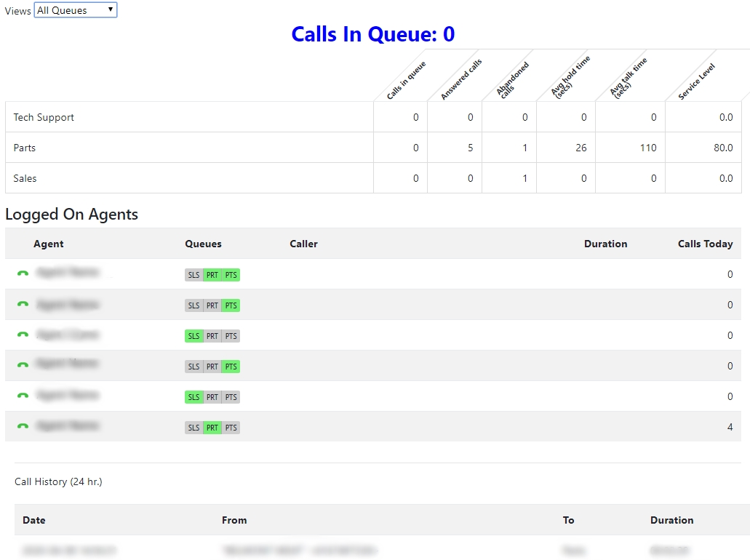Image resolution: width=750 pixels, height=560 pixels.
Task: Click the Calls Today column header
Action: click(x=706, y=244)
